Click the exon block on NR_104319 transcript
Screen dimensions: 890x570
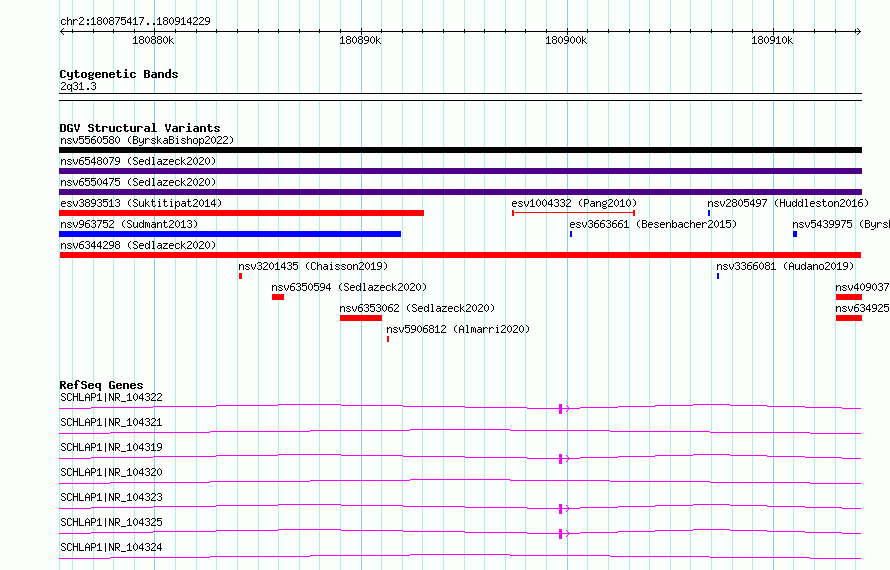coord(560,459)
